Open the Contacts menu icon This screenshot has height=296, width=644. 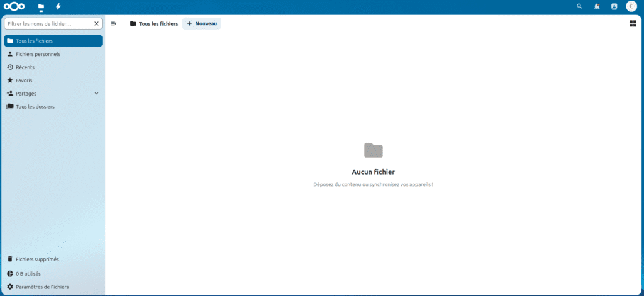click(614, 6)
